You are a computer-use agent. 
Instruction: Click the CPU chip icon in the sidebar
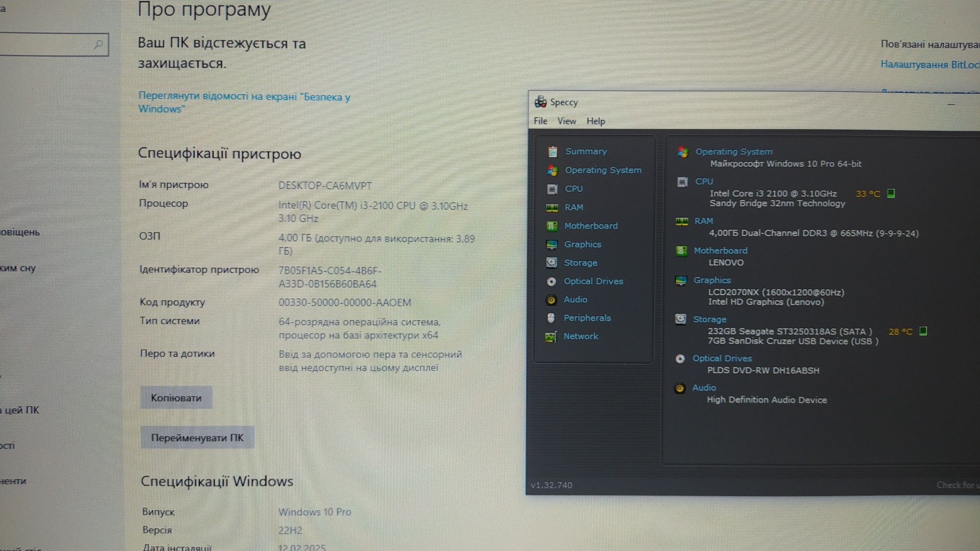click(x=552, y=189)
